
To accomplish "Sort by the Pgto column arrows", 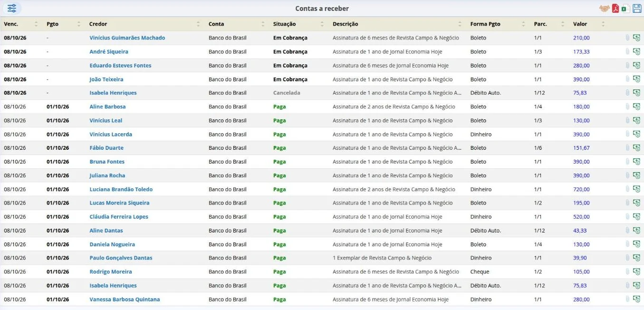I will coord(78,24).
